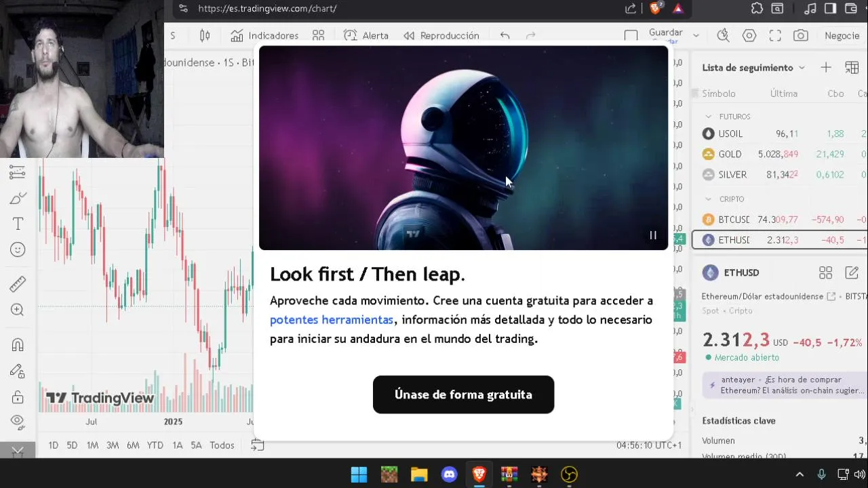Collapse CRIPTO section

[x=709, y=199]
